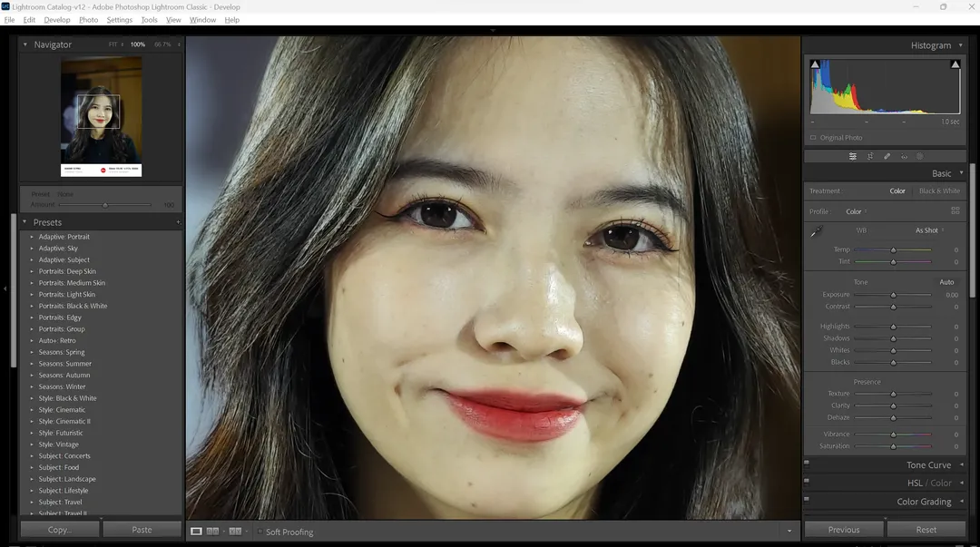The image size is (980, 547).
Task: Open the Profile Browser grid icon
Action: click(955, 211)
